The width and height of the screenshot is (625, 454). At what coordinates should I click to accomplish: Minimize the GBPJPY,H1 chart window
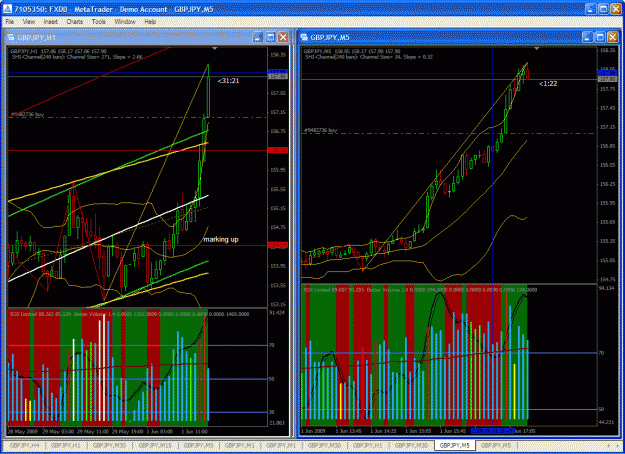pyautogui.click(x=258, y=37)
